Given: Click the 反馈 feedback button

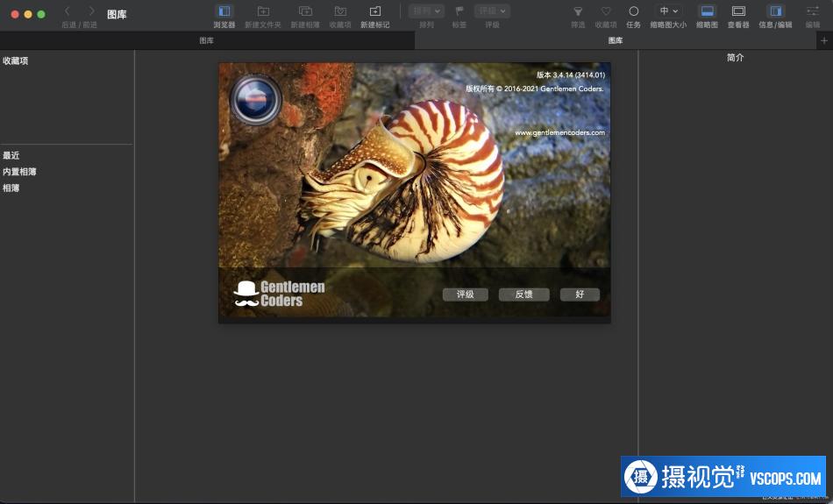Looking at the screenshot, I should pos(523,295).
